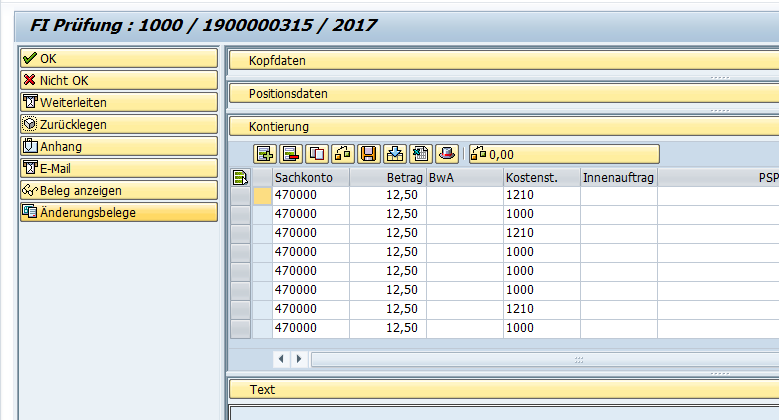
Task: Click the Weiterleiten button
Action: [118, 103]
